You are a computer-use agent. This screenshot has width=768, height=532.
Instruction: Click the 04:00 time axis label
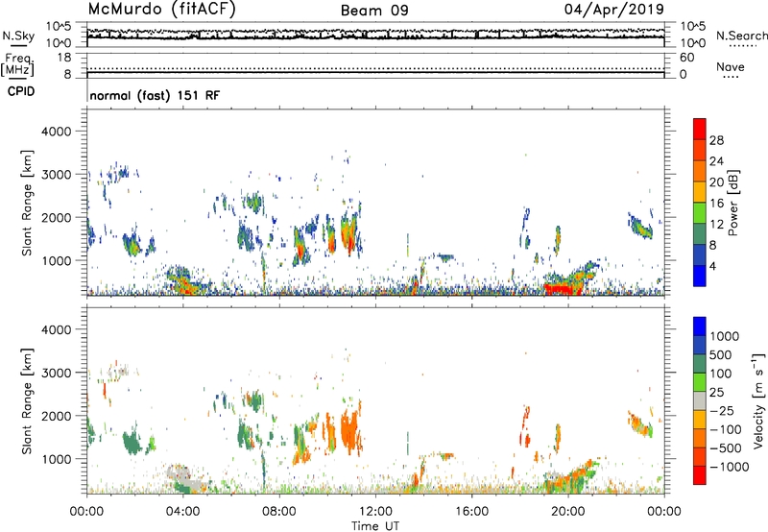point(182,512)
